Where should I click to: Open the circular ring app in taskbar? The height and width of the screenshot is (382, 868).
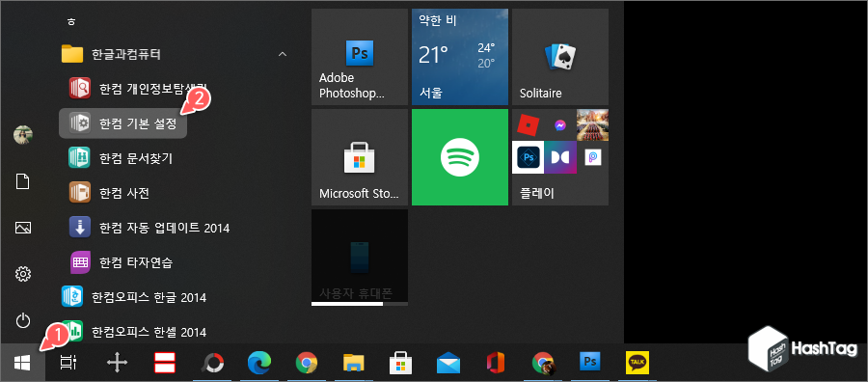212,363
